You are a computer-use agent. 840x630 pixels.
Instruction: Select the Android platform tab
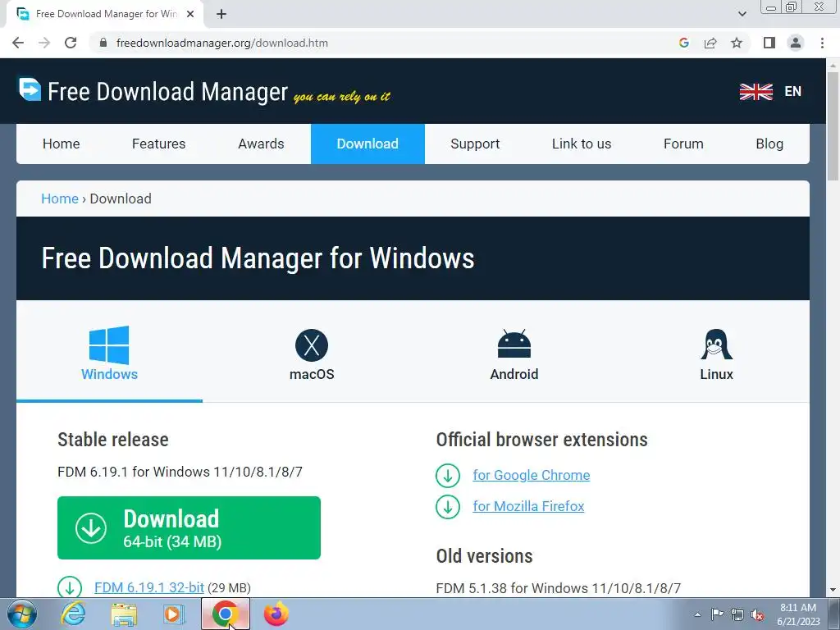514,354
